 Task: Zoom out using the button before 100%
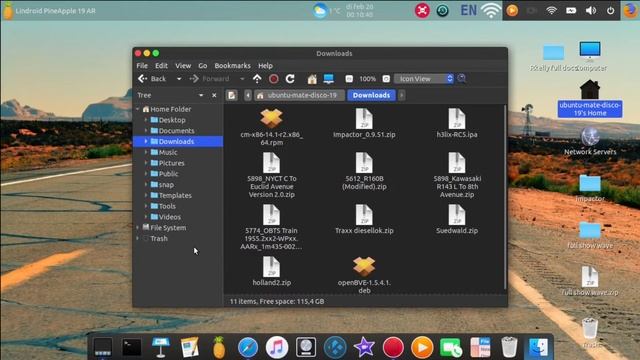pos(349,79)
